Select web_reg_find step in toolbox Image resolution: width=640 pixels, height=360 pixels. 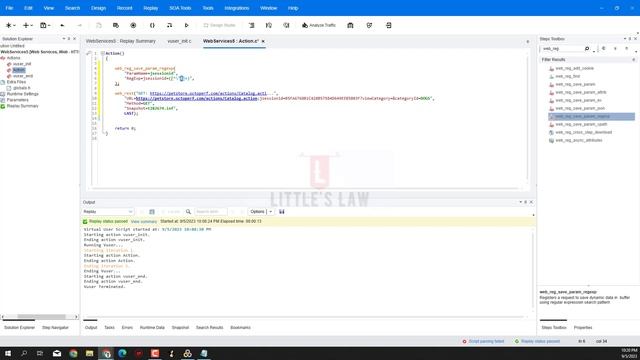click(x=567, y=76)
